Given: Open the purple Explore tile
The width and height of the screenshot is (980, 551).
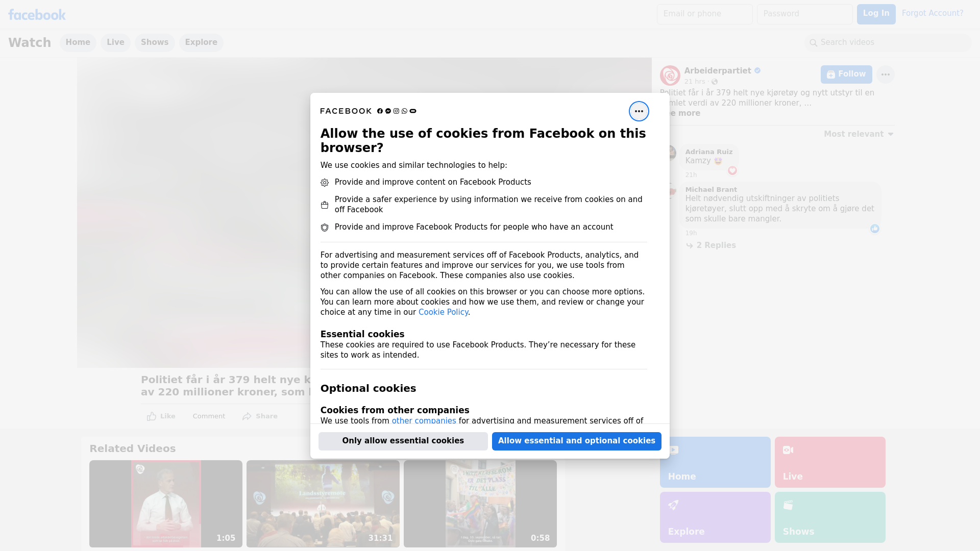Looking at the screenshot, I should [715, 517].
